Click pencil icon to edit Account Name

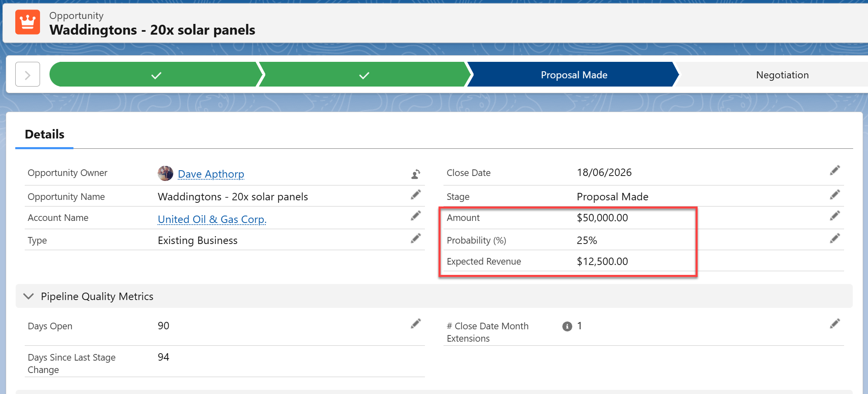click(416, 216)
